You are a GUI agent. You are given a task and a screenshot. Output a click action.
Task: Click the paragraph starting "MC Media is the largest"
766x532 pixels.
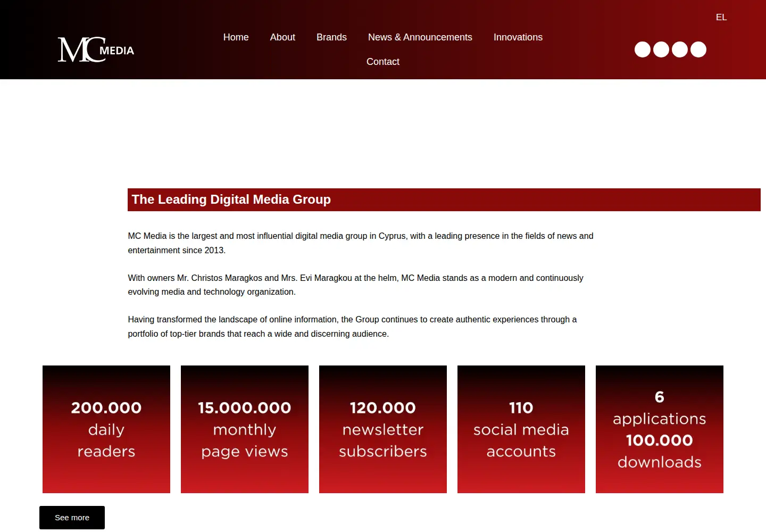[361, 243]
